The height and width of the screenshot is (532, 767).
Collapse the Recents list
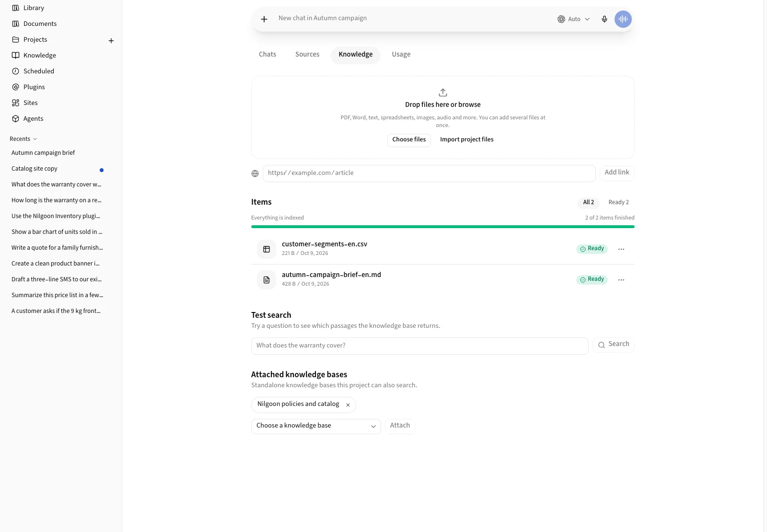pyautogui.click(x=23, y=139)
